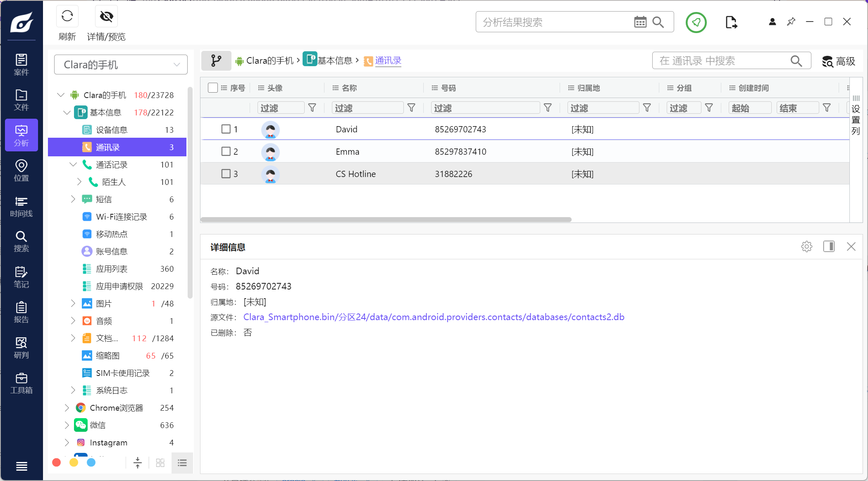Expand the Chrome浏览器 tree node
Image resolution: width=868 pixels, height=481 pixels.
tap(67, 408)
